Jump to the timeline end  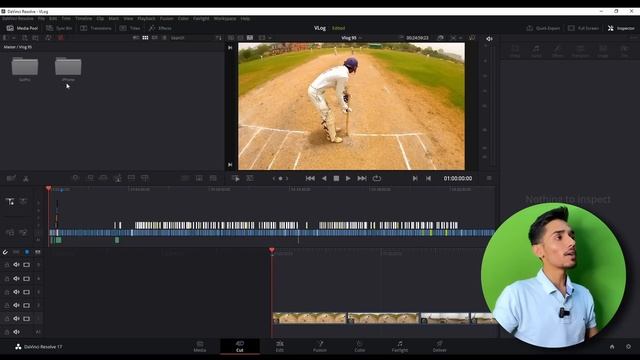point(362,178)
